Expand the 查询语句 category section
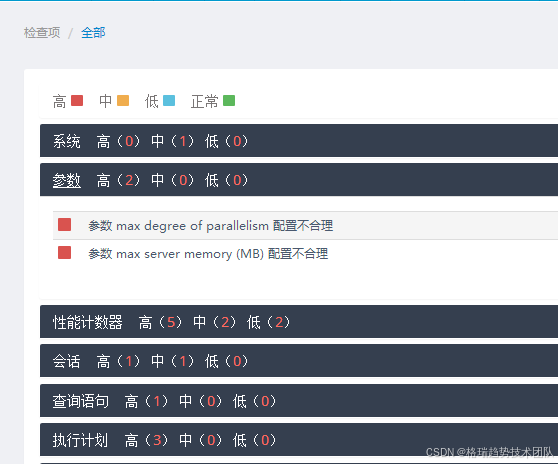558x464 pixels. [x=299, y=401]
